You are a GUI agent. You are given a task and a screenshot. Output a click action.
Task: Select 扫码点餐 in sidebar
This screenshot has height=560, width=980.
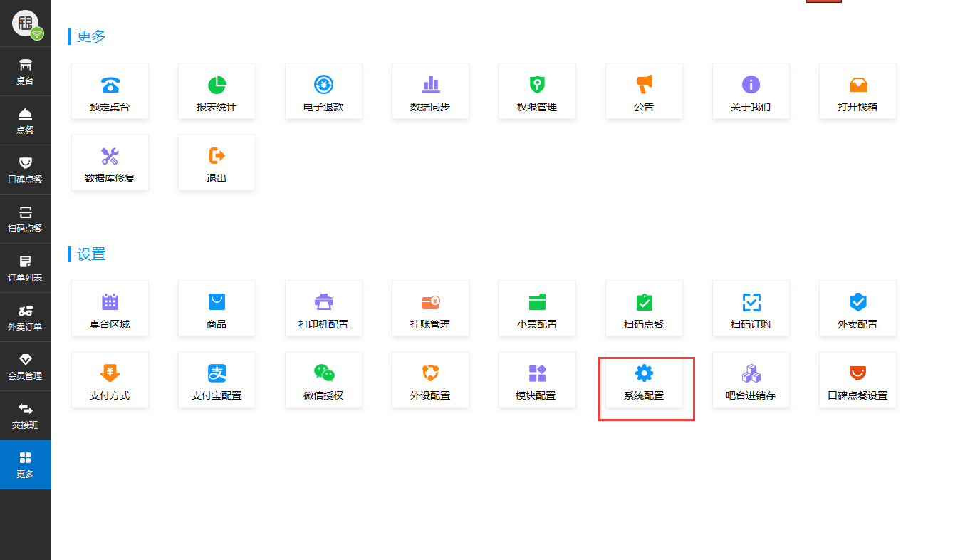(26, 219)
